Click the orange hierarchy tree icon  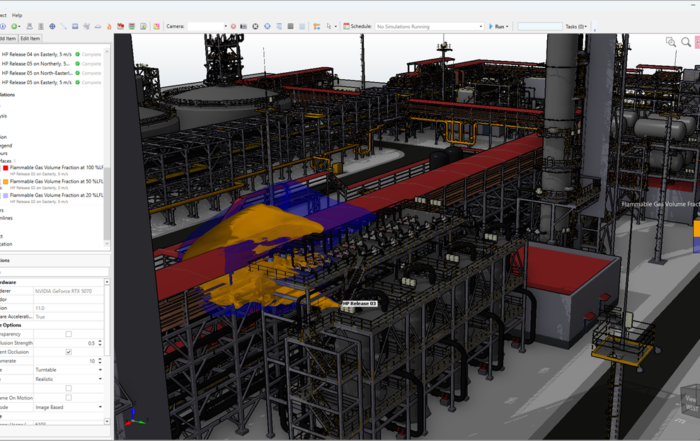click(x=317, y=26)
